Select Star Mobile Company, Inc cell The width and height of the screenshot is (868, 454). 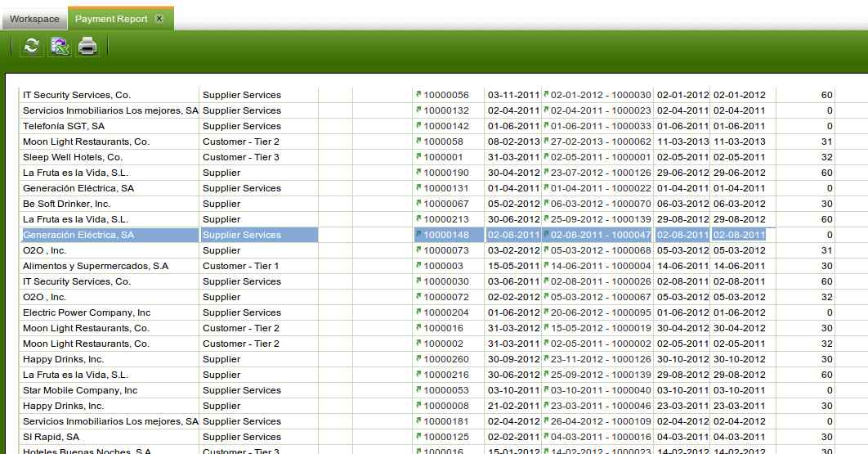[x=109, y=389]
